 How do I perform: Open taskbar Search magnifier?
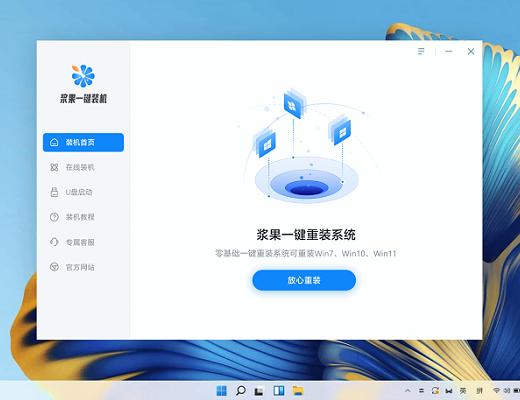pos(240,391)
